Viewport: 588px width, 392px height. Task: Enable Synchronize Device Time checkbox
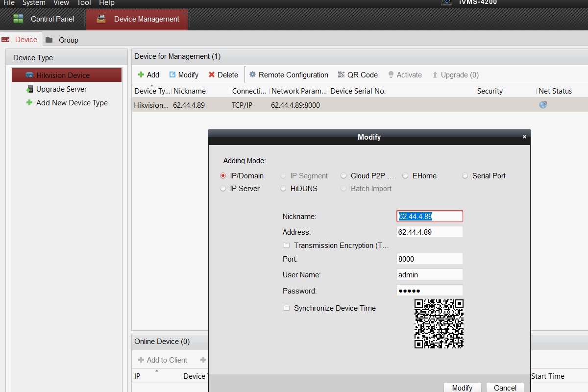(x=287, y=308)
